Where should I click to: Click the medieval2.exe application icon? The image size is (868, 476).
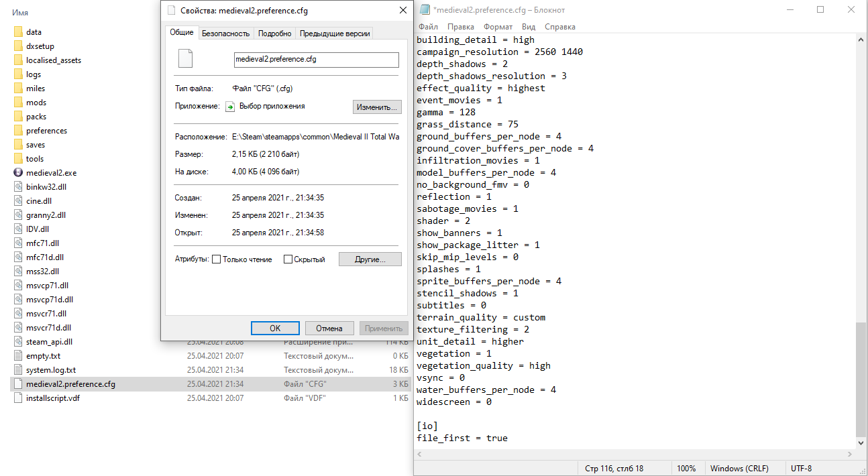point(18,172)
